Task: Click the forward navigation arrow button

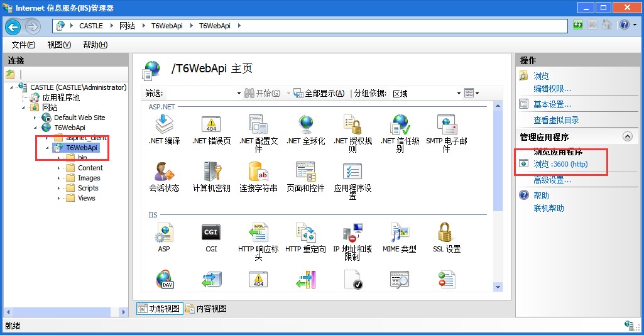Action: click(33, 27)
